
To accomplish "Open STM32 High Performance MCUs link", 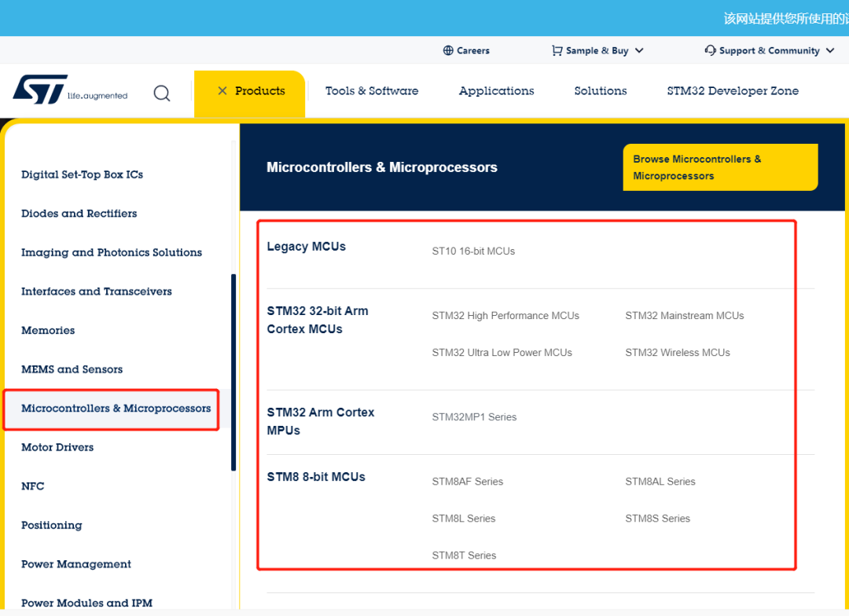I will tap(505, 316).
